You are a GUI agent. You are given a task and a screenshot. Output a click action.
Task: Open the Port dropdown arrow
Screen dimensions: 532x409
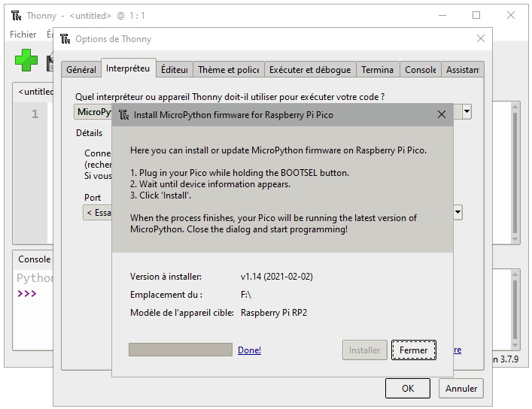[458, 213]
